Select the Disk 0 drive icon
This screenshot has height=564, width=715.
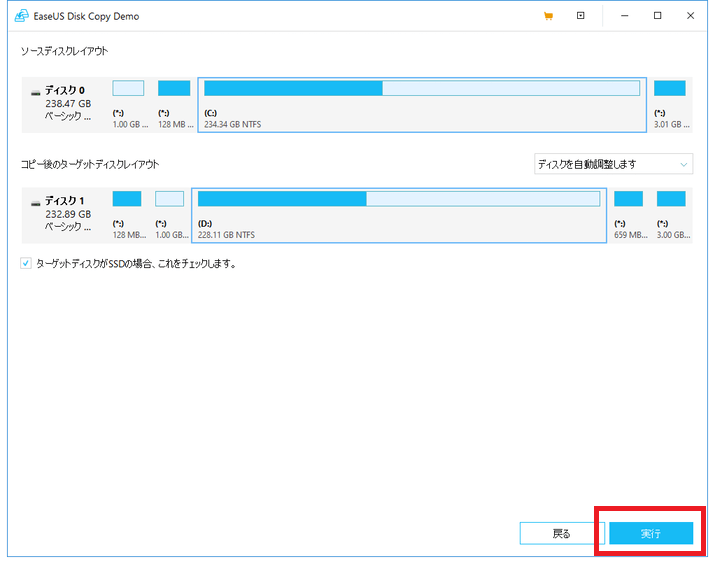pyautogui.click(x=36, y=91)
